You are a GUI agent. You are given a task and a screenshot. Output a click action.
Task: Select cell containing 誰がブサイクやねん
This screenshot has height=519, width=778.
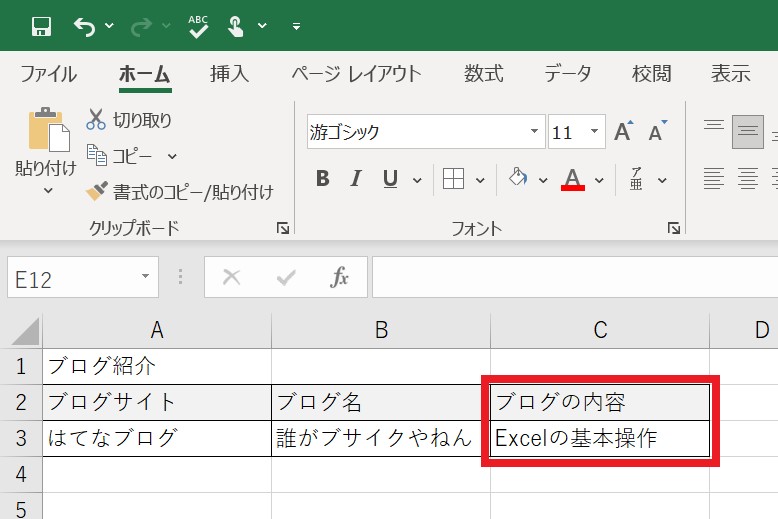pyautogui.click(x=381, y=439)
